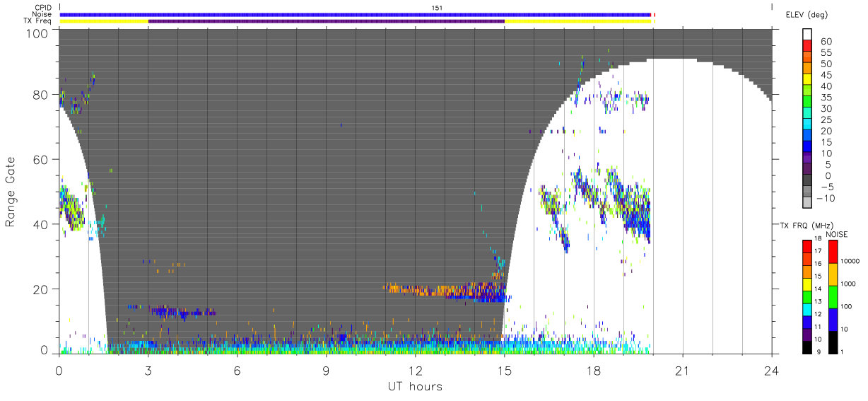Viewport: 868px width, 401px height.
Task: Click the "NOISE" legend title
Action: pos(838,234)
